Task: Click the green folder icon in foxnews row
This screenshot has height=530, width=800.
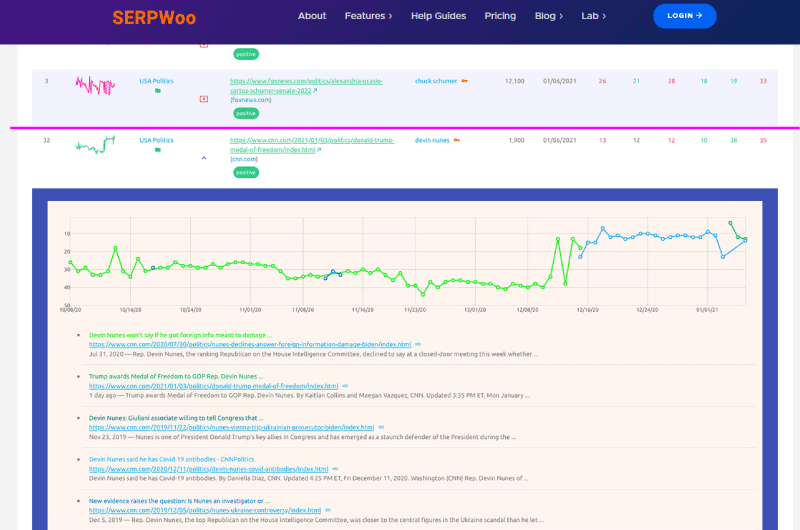Action: pos(158,91)
